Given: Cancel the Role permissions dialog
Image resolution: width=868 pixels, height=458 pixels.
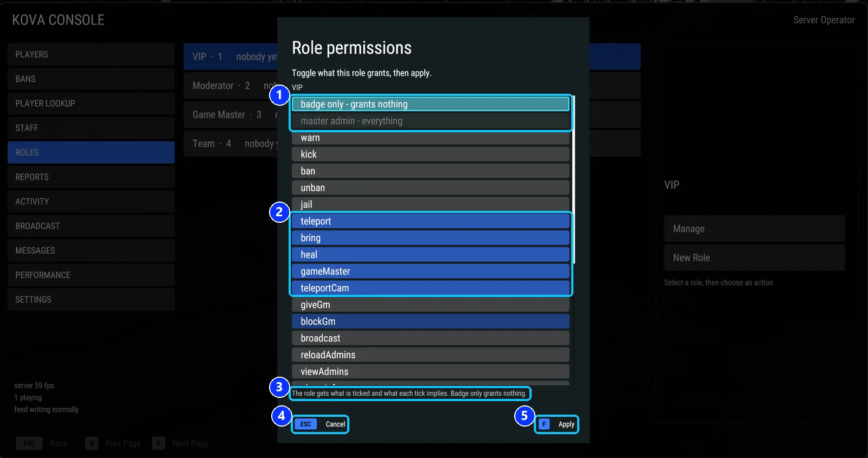Looking at the screenshot, I should [320, 424].
